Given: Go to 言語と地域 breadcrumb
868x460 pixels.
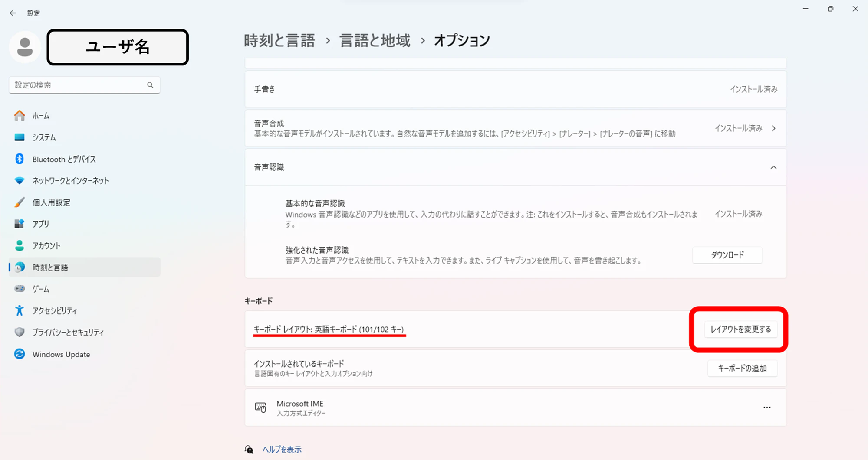Looking at the screenshot, I should point(375,40).
